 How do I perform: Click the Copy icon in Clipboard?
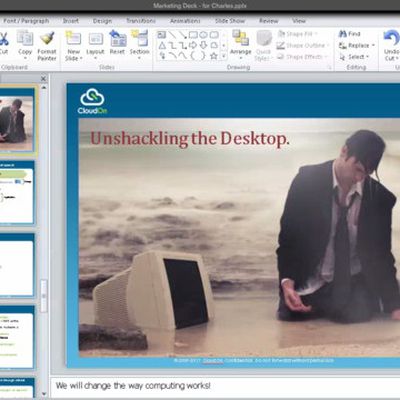pos(25,39)
